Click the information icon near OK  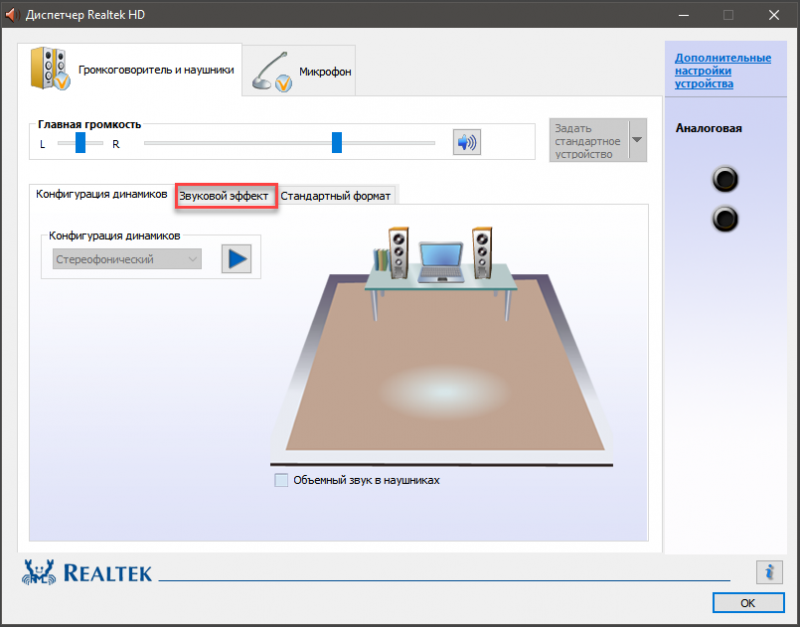coord(769,571)
